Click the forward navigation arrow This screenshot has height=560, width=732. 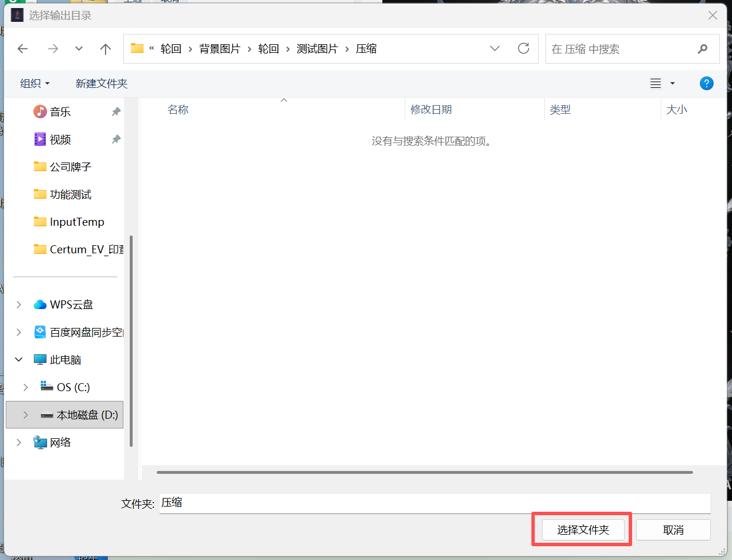coord(53,49)
